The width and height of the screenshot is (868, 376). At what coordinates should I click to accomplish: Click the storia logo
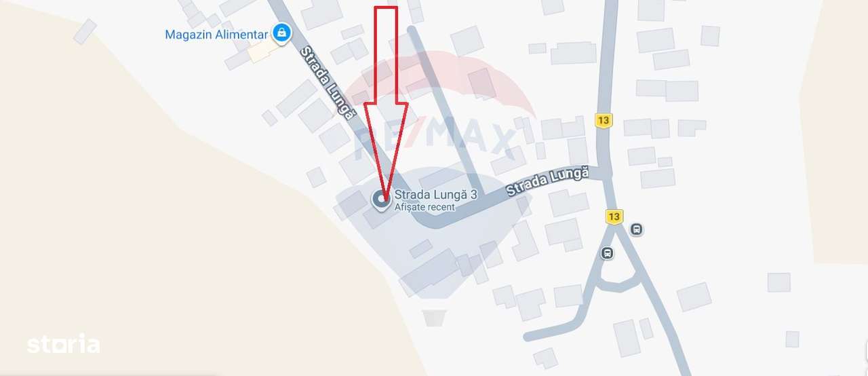pos(63,343)
